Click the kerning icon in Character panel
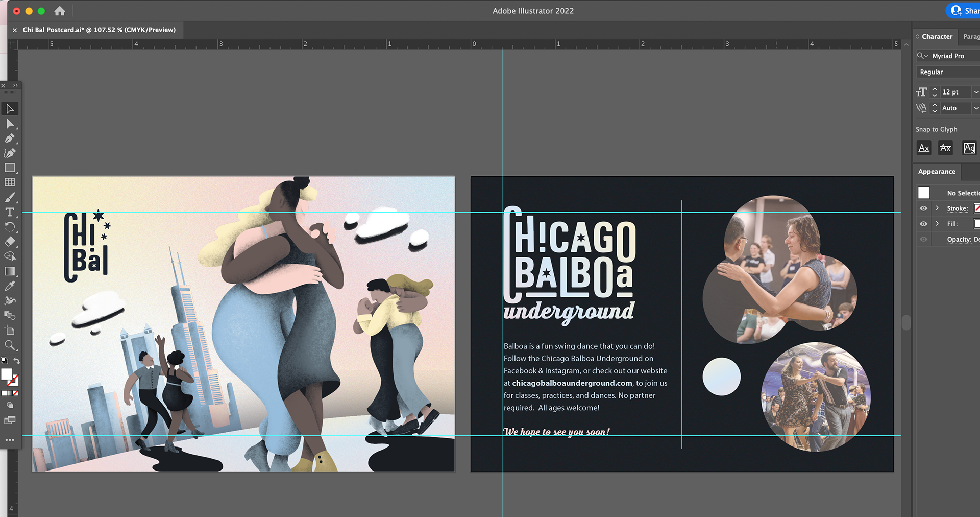Screen dimensions: 980x517 [x=921, y=108]
